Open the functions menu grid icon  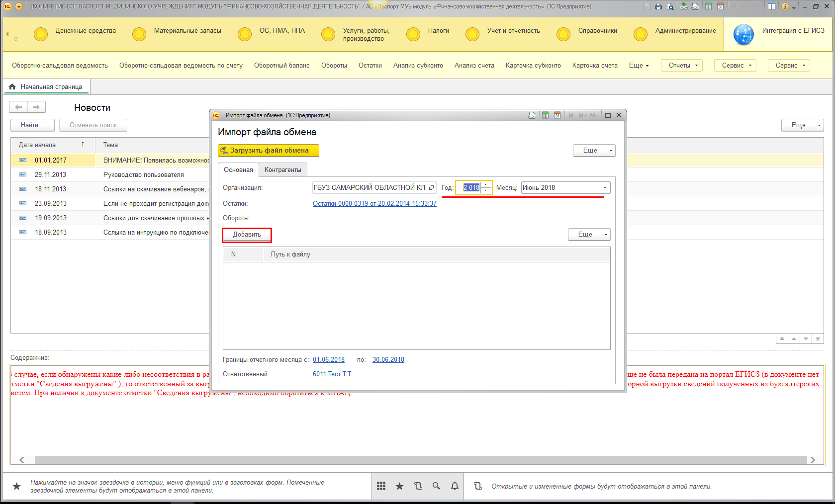pos(381,486)
